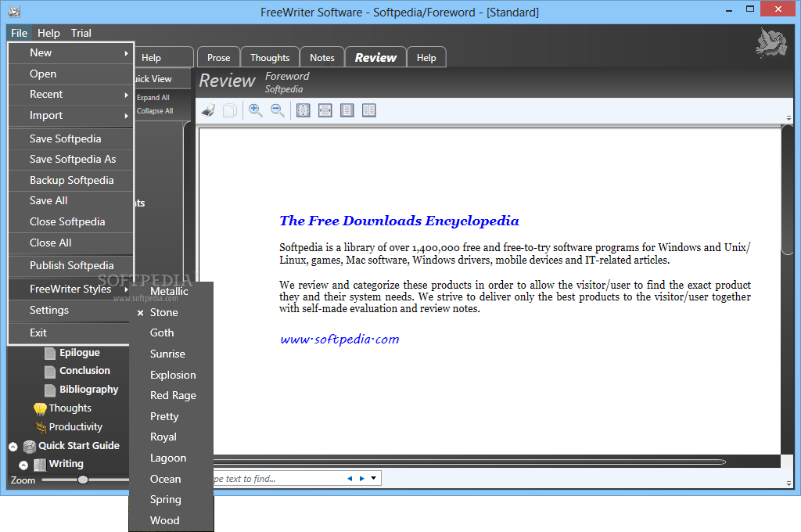Click Collapse All in Quick View
The width and height of the screenshot is (801, 532).
coord(155,111)
